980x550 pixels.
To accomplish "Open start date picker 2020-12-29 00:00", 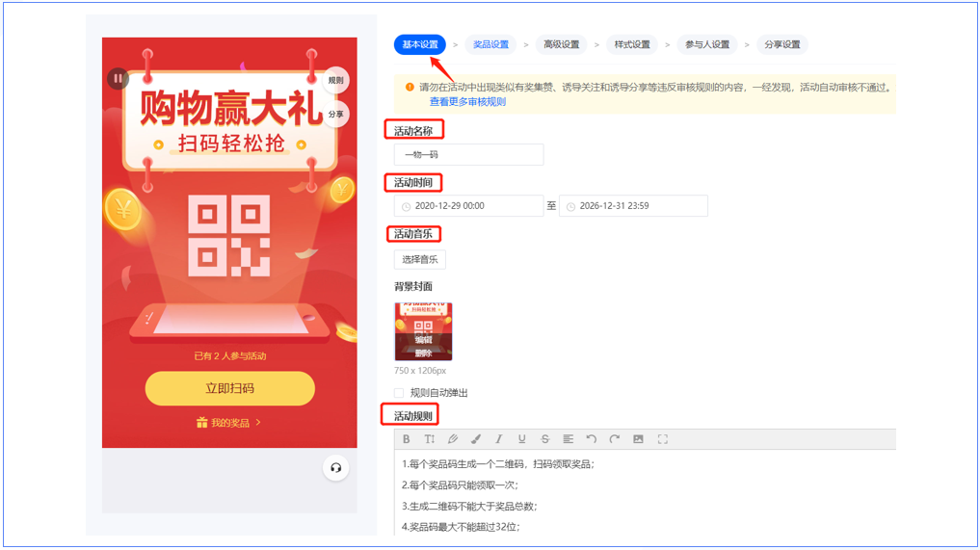I will 468,205.
